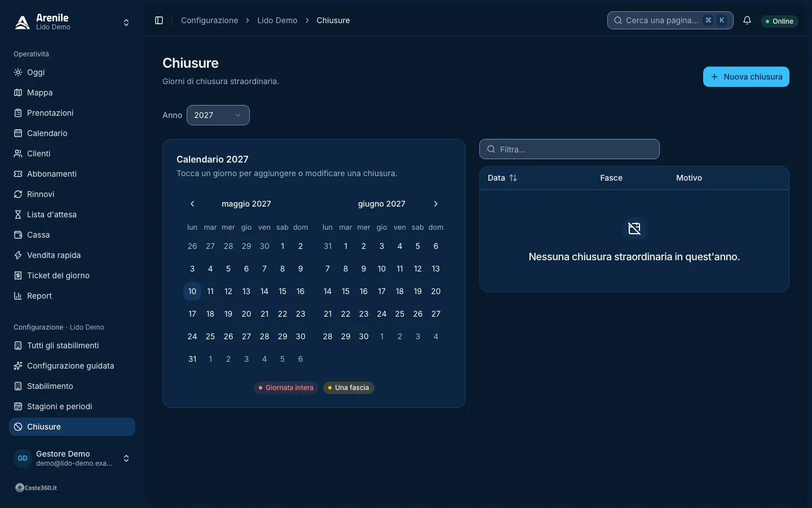
Task: Click the Arenile logo icon
Action: [x=22, y=23]
